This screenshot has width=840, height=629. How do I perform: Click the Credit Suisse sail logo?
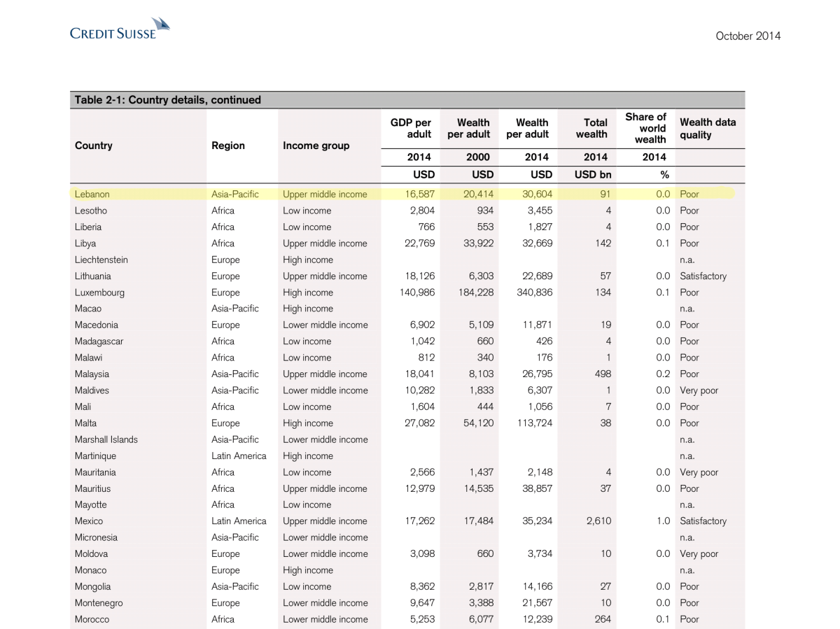pos(161,24)
